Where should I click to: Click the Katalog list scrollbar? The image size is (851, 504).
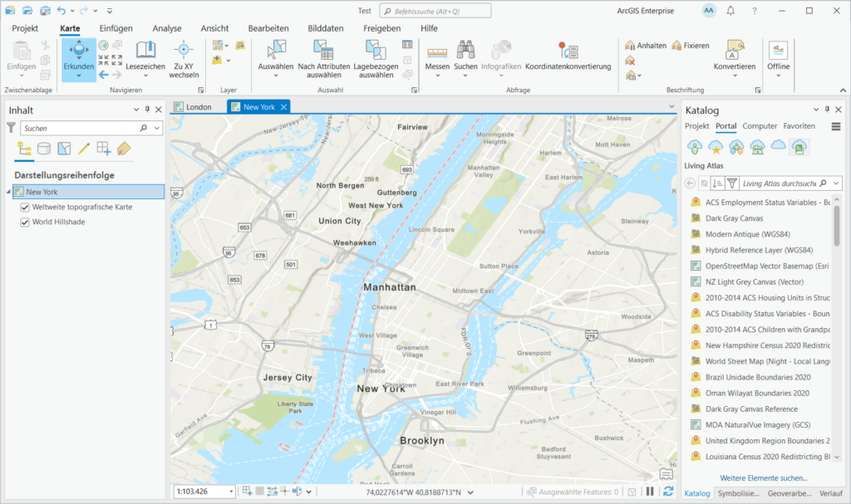(x=836, y=225)
